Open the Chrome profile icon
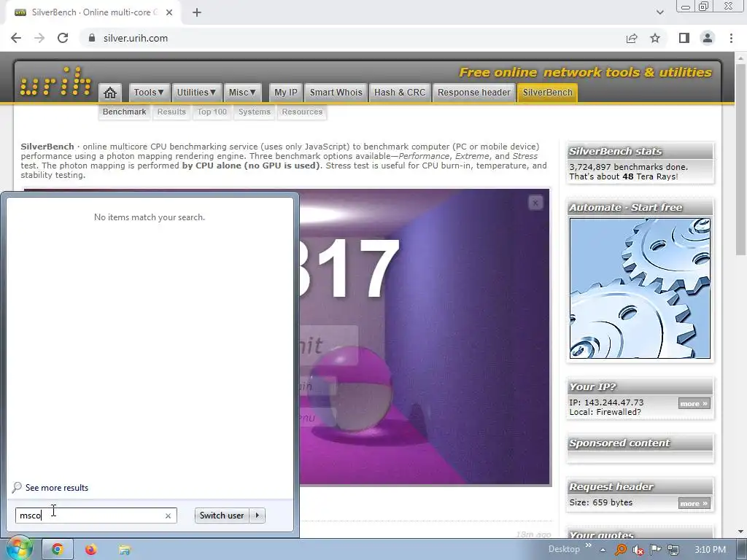Screen dimensions: 747x560 pyautogui.click(x=708, y=38)
